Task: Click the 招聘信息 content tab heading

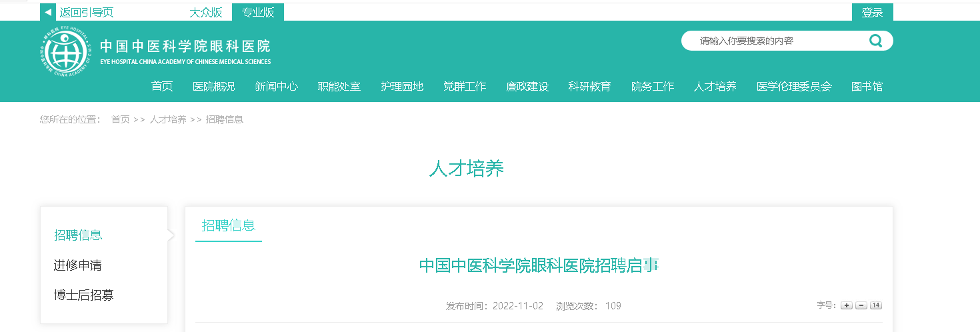Action: coord(229,225)
